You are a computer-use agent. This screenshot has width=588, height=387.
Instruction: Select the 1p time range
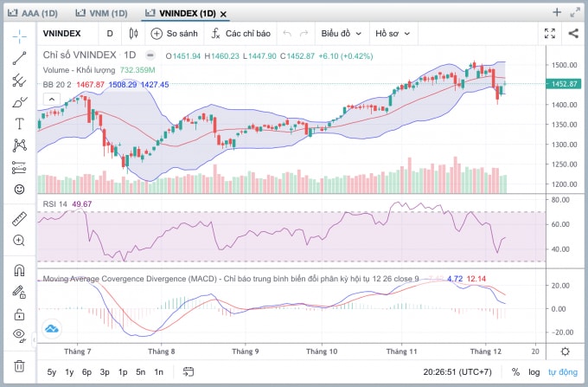pyautogui.click(x=123, y=372)
